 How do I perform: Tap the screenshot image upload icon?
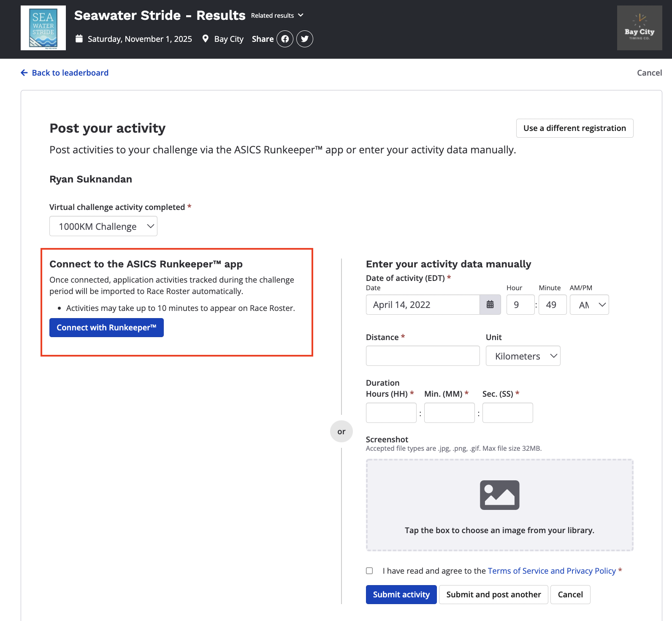pyautogui.click(x=499, y=495)
